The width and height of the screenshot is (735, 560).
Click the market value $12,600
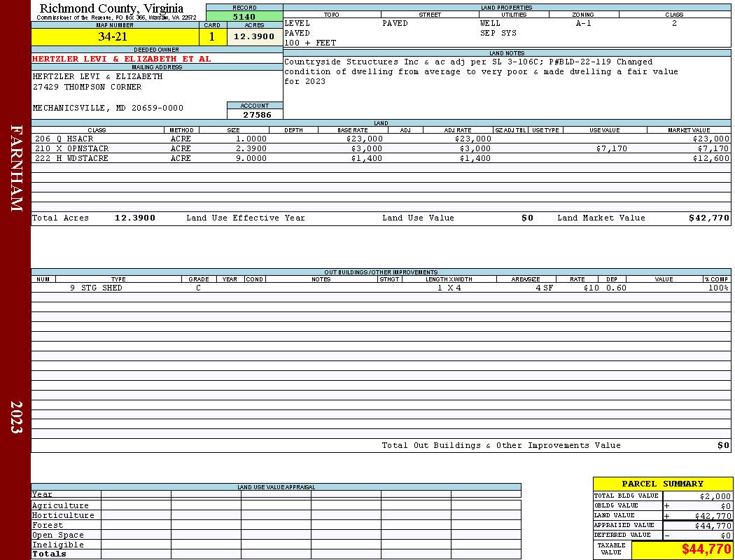pos(711,158)
